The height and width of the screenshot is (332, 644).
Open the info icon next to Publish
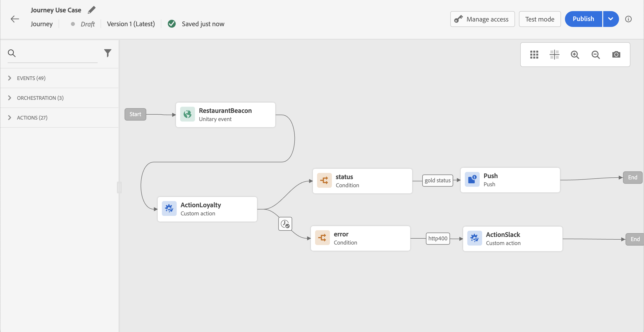coord(628,19)
